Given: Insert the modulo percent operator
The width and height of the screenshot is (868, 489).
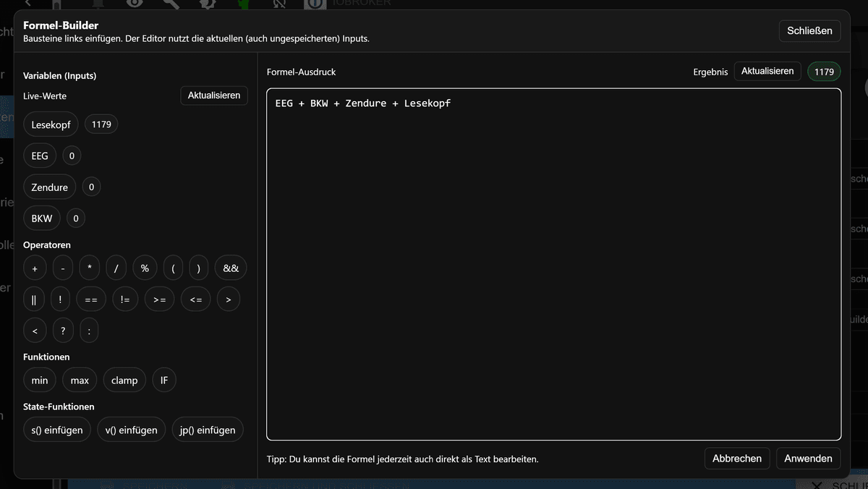Looking at the screenshot, I should tap(145, 268).
